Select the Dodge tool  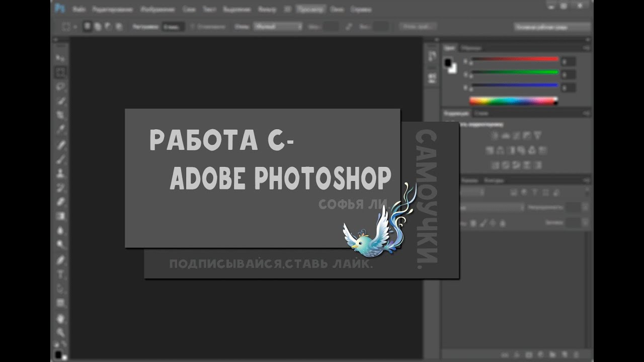[60, 244]
